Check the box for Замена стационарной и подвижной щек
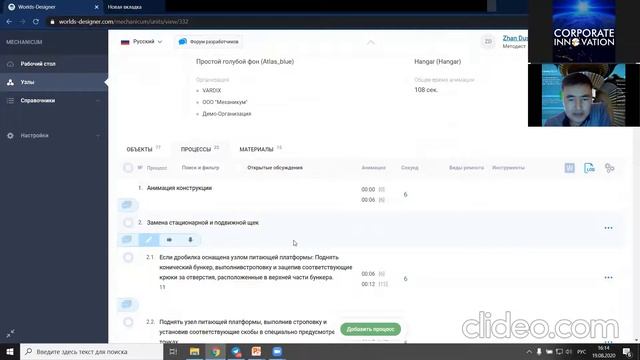640x360 pixels. [128, 222]
